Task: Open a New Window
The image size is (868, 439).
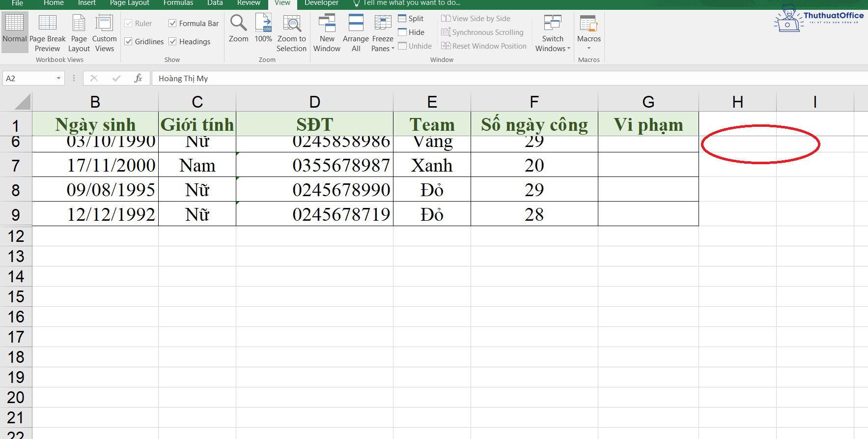Action: point(327,32)
